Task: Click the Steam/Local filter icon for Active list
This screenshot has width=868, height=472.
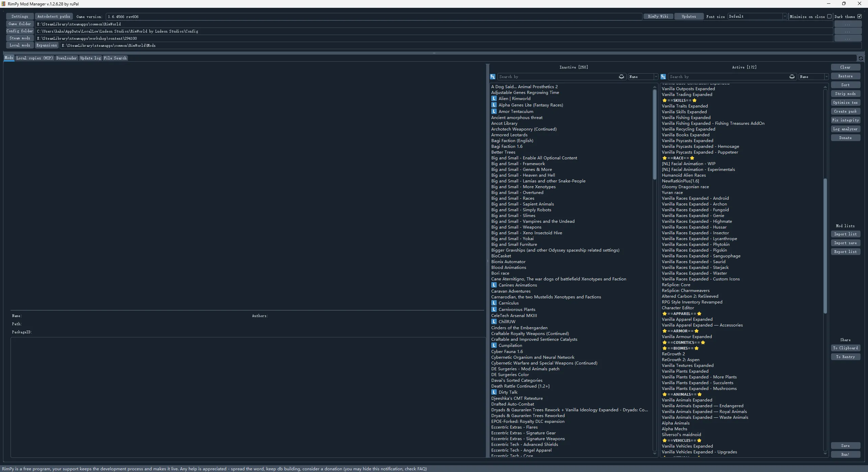Action: (663, 77)
